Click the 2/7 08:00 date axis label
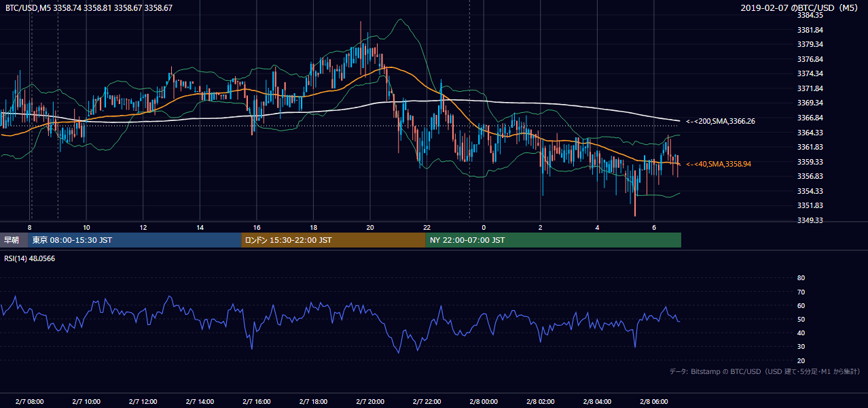Viewport: 868px width, 408px height. [29, 401]
